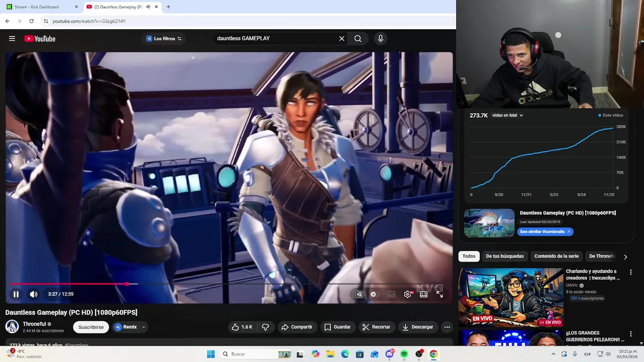This screenshot has height=362, width=644.
Task: Go back with the browser arrow
Action: click(x=7, y=21)
